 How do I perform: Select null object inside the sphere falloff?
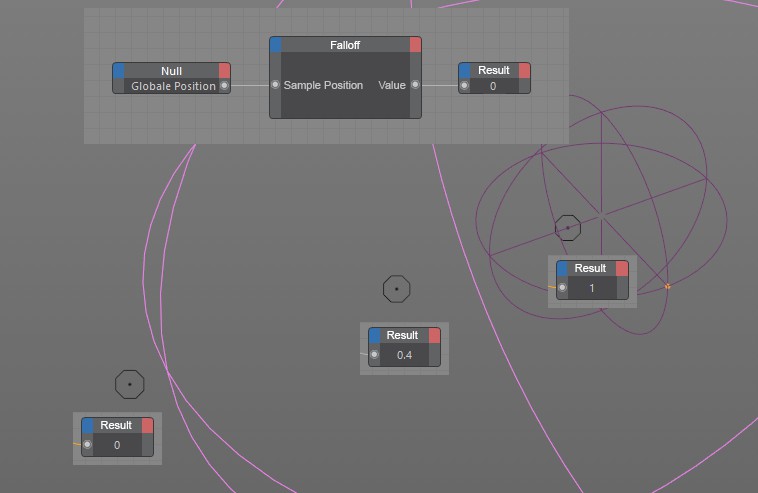[x=568, y=228]
